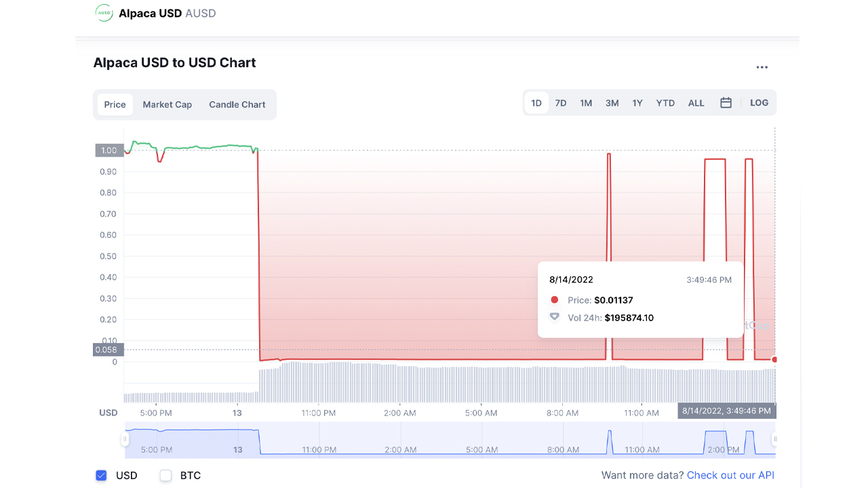Enable the BTC currency checkbox

165,475
